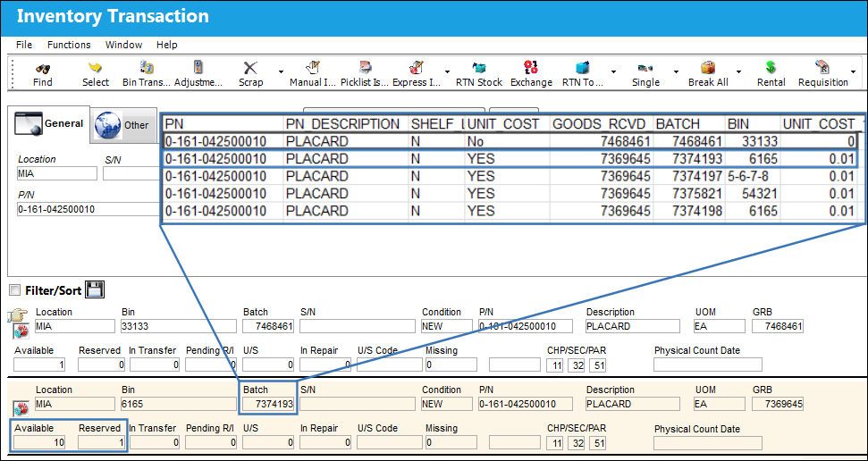Open the Functions menu

pyautogui.click(x=69, y=45)
